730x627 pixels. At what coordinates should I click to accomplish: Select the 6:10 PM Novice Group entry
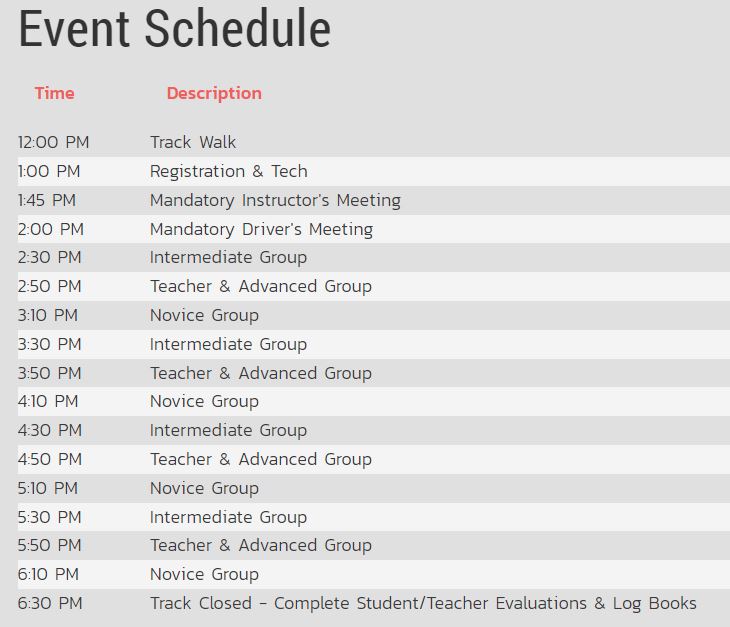pos(204,574)
